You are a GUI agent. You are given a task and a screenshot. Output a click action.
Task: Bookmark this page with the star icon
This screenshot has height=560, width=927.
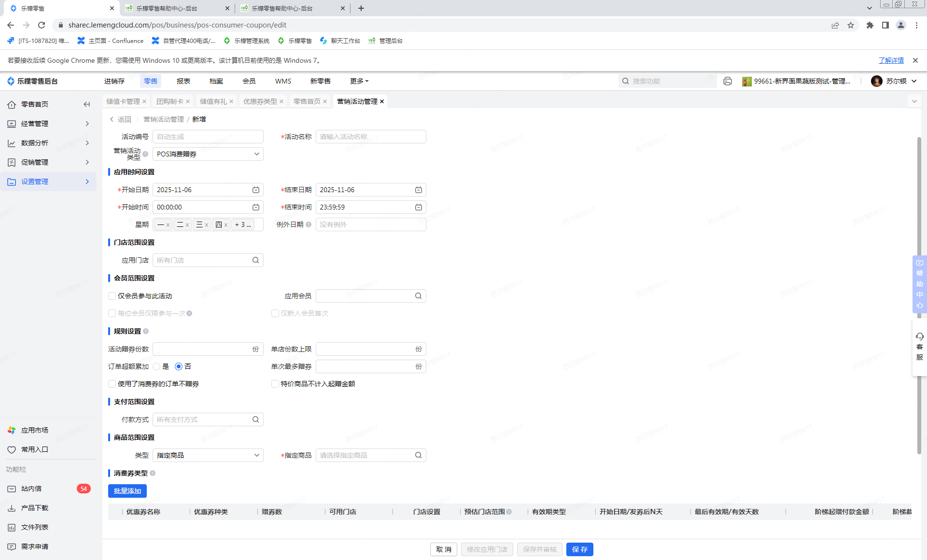851,25
